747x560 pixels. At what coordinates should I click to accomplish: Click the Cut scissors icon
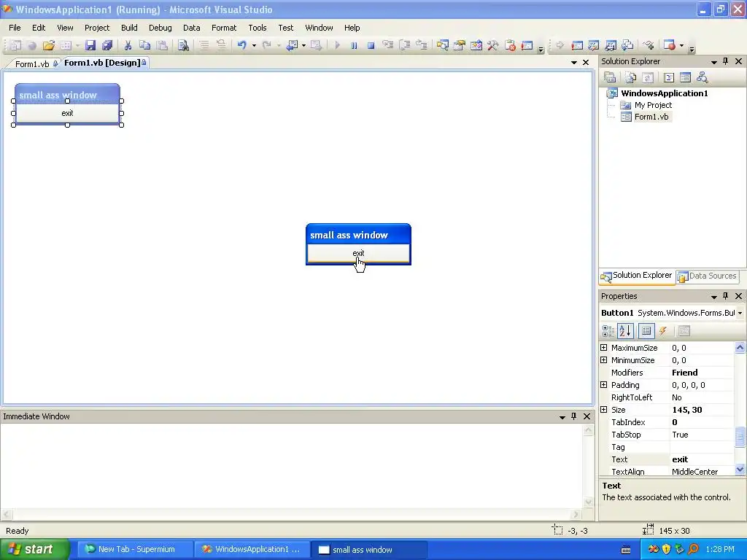click(x=128, y=46)
